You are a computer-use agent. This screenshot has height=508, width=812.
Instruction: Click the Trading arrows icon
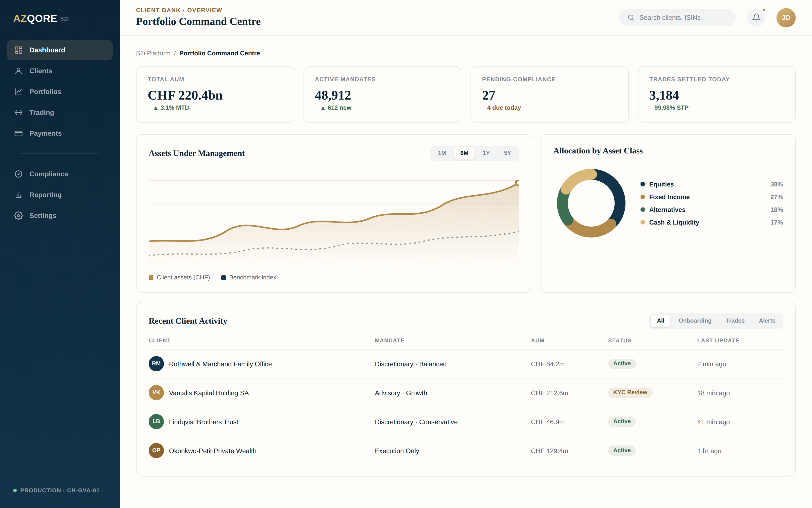19,113
